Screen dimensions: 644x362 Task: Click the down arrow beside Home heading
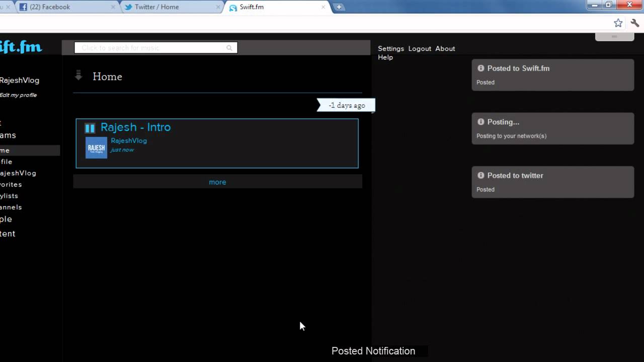coord(78,76)
